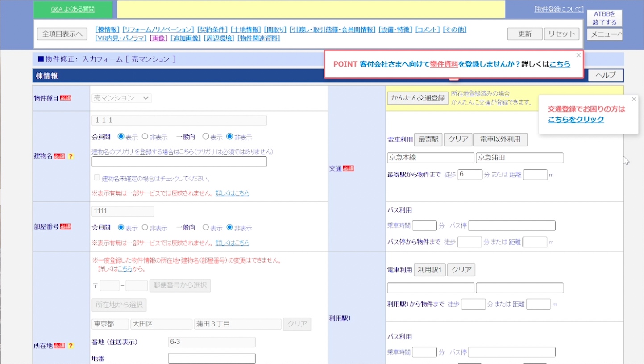Screen dimensions: 644x364
Task: Go to the 設備・特徴 section link
Action: pyautogui.click(x=395, y=29)
